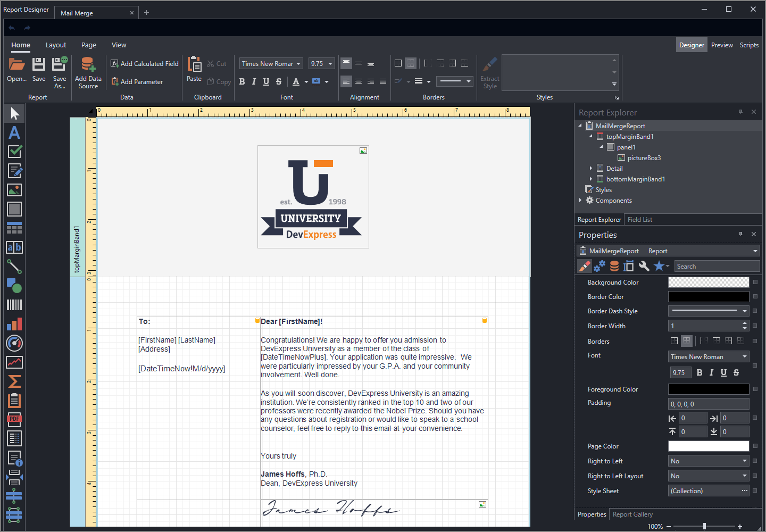The width and height of the screenshot is (766, 532).
Task: Open the font size dropdown
Action: tap(330, 63)
